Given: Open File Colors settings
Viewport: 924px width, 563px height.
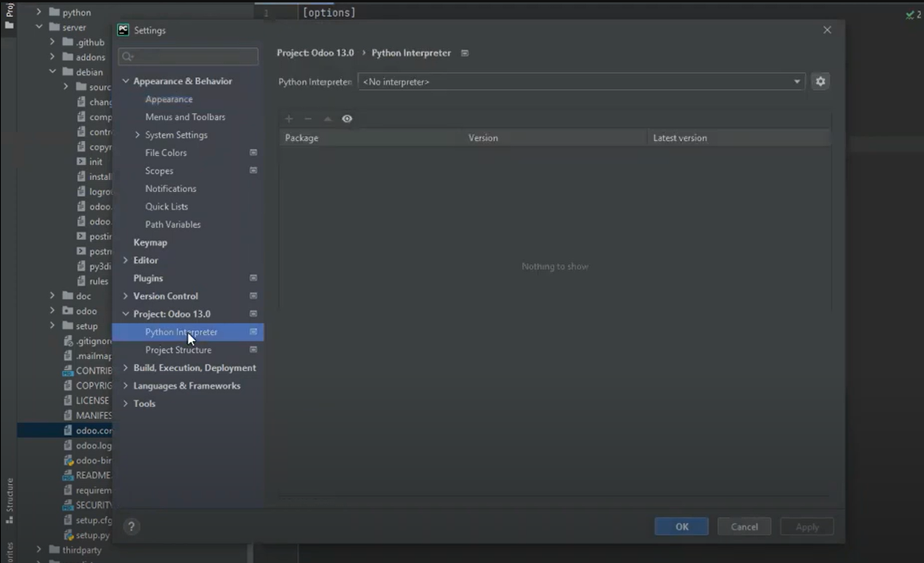Looking at the screenshot, I should (166, 153).
